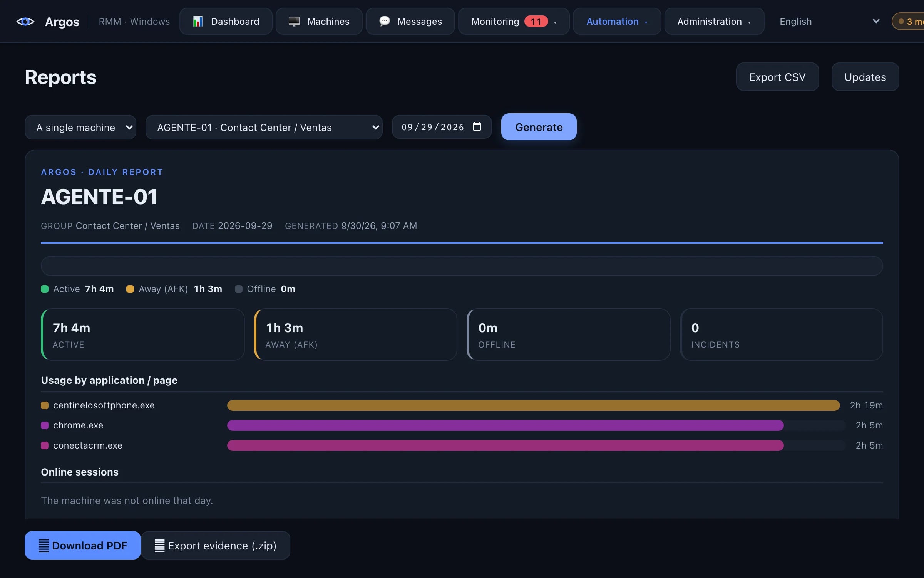Open the Updates button
The image size is (924, 578).
865,77
